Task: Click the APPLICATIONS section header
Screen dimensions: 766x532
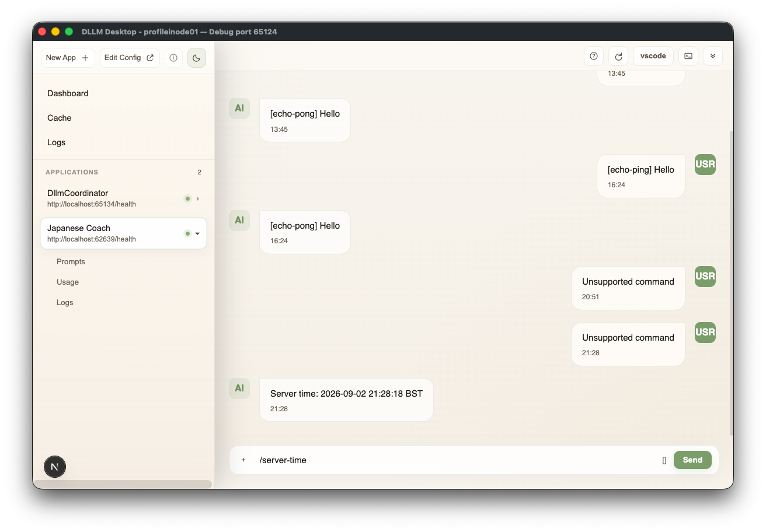Action: point(72,172)
